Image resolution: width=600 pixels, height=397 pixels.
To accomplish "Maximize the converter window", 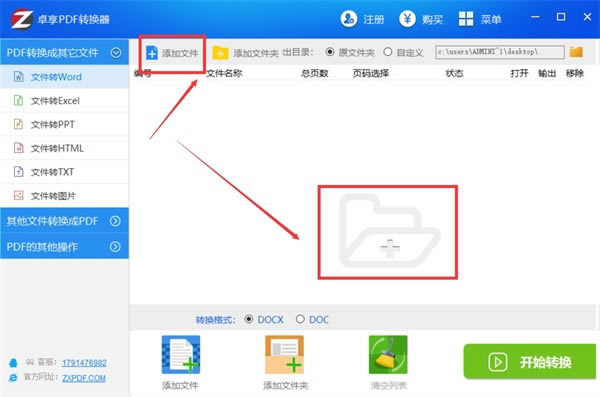I will 561,17.
